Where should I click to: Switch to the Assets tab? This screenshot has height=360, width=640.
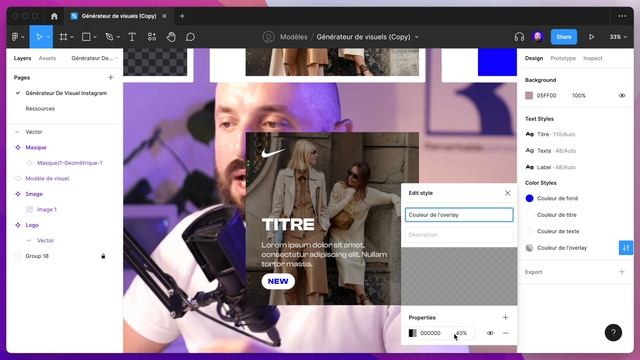coord(47,58)
